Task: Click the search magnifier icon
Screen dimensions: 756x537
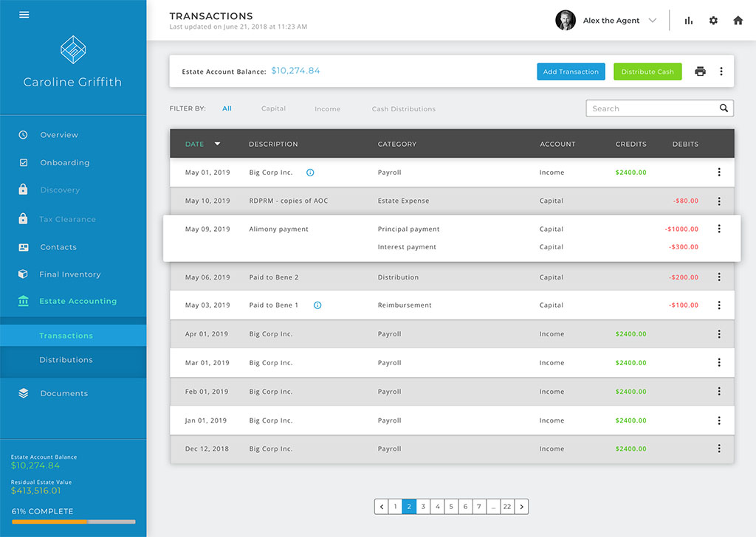Action: click(724, 108)
